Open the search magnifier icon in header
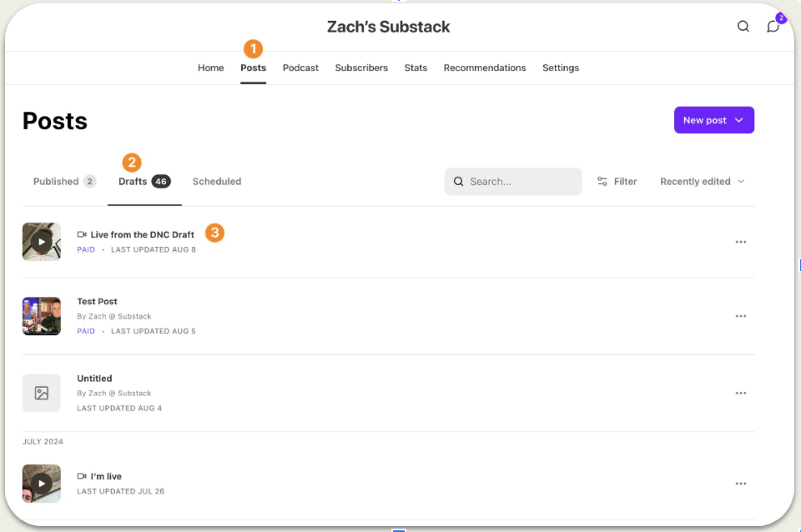This screenshot has width=801, height=532. click(x=743, y=27)
